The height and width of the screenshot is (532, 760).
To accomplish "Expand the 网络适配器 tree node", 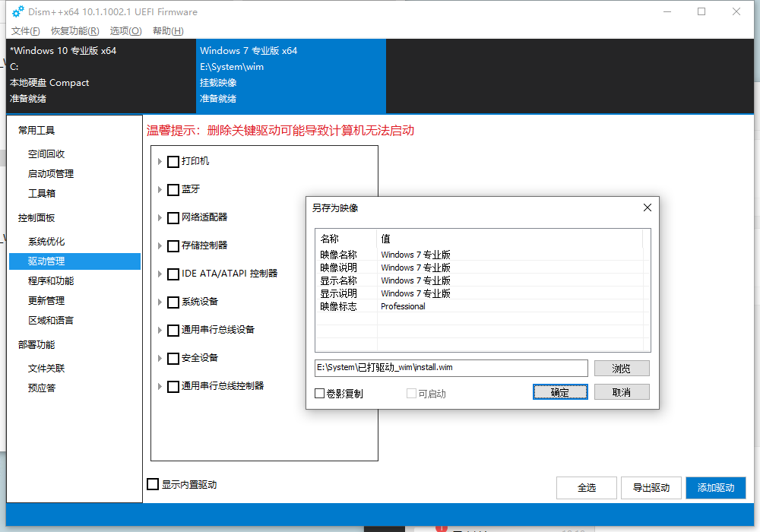I will (160, 217).
